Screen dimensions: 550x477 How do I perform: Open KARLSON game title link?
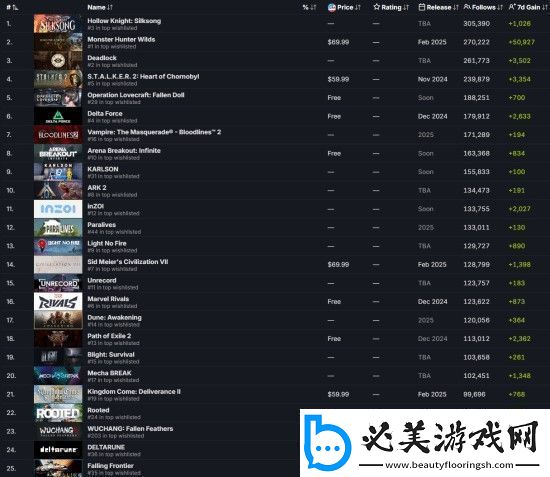[103, 169]
